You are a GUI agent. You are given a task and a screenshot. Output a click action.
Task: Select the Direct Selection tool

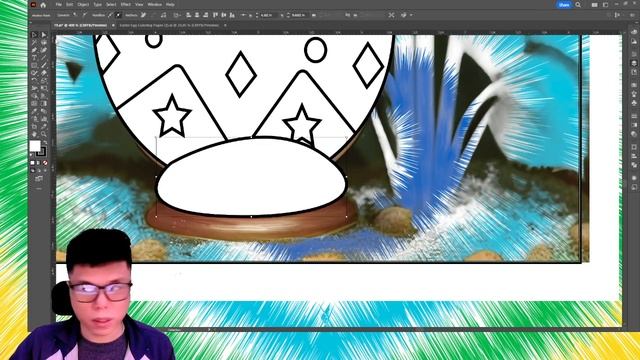pyautogui.click(x=44, y=34)
